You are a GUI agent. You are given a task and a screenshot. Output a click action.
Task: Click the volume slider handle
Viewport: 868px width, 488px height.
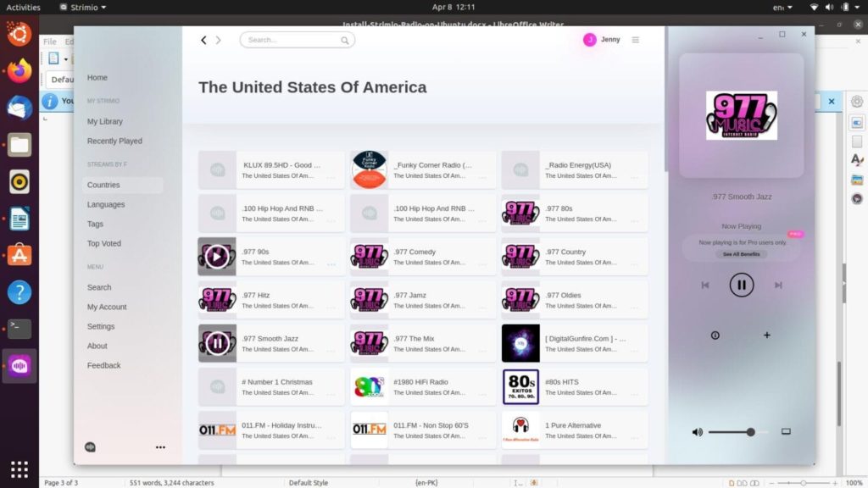click(750, 432)
